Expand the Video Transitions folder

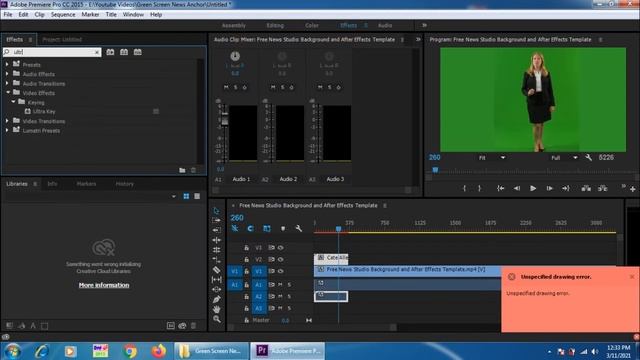pos(7,121)
